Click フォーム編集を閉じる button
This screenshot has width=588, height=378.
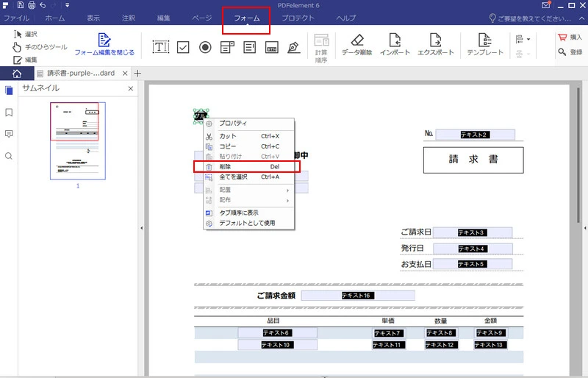pos(104,45)
